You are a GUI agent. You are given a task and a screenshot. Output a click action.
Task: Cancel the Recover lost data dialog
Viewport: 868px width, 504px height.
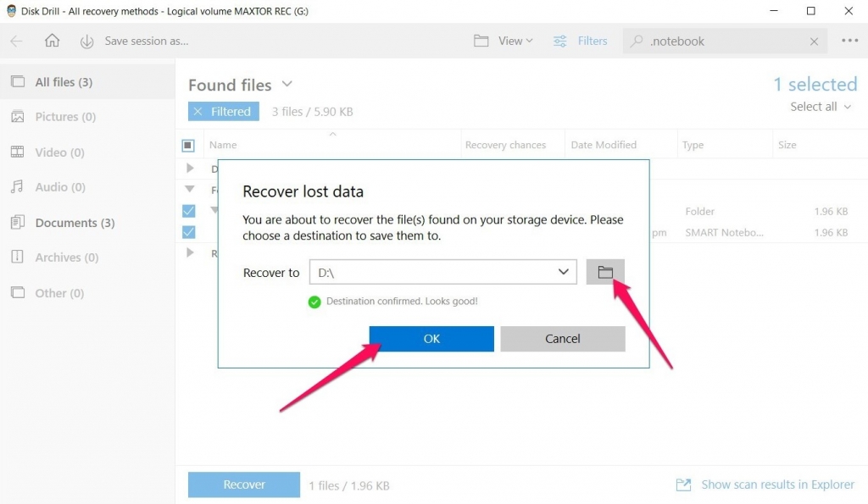tap(562, 338)
